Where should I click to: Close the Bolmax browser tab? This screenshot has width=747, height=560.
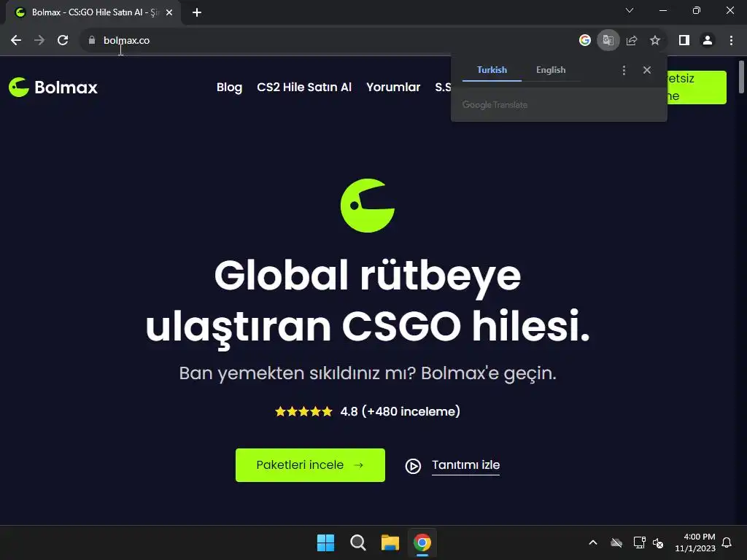point(169,12)
